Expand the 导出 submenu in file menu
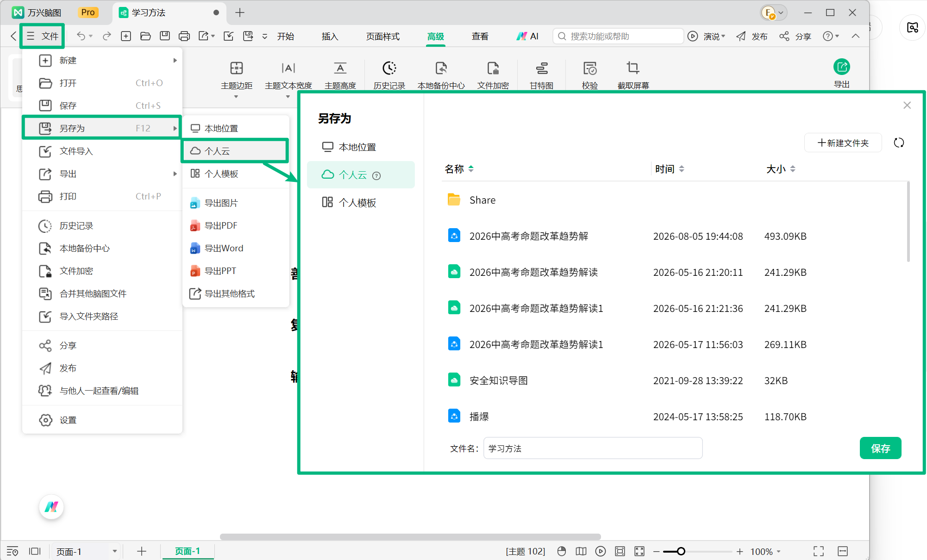Image resolution: width=927 pixels, height=560 pixels. coord(175,174)
